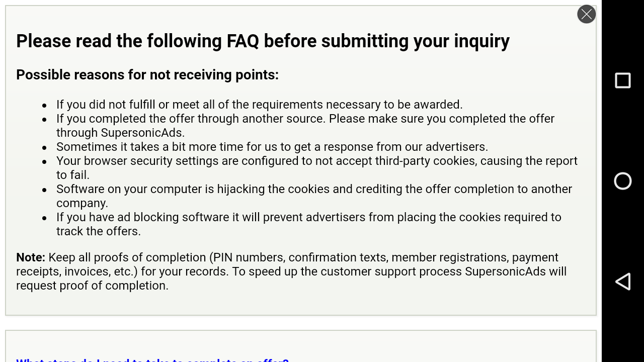Click 'track the offers.' in the last bullet

pyautogui.click(x=98, y=231)
